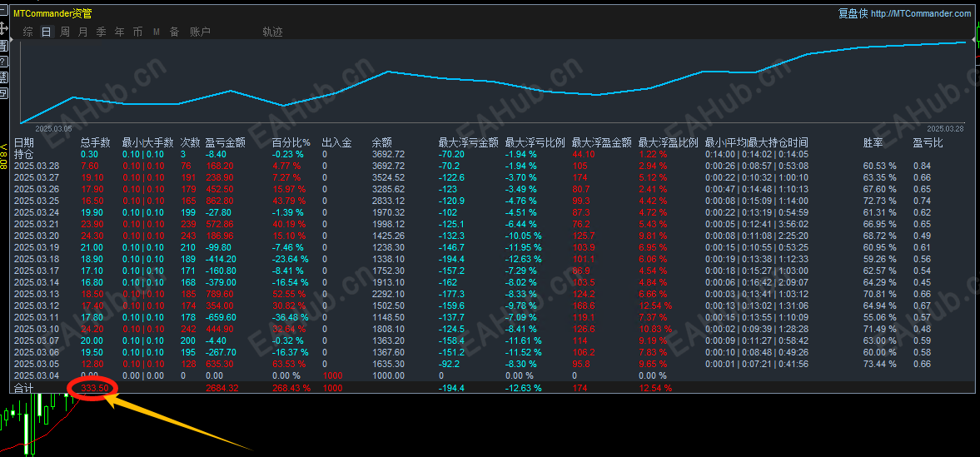Click the floating loss -194.4 in 2025.03.18 row

point(451,259)
